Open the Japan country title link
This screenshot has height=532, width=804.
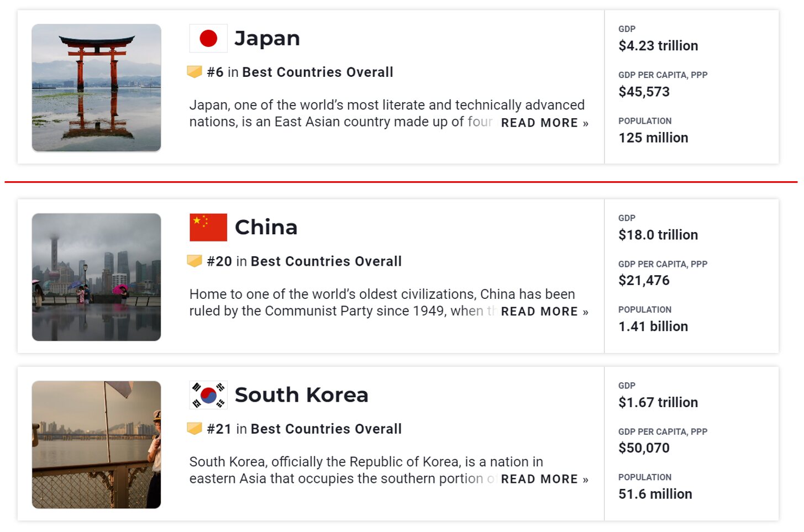coord(267,38)
